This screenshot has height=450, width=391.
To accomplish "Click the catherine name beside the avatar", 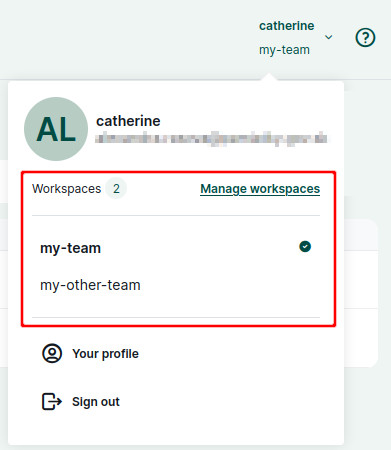I will coord(128,121).
